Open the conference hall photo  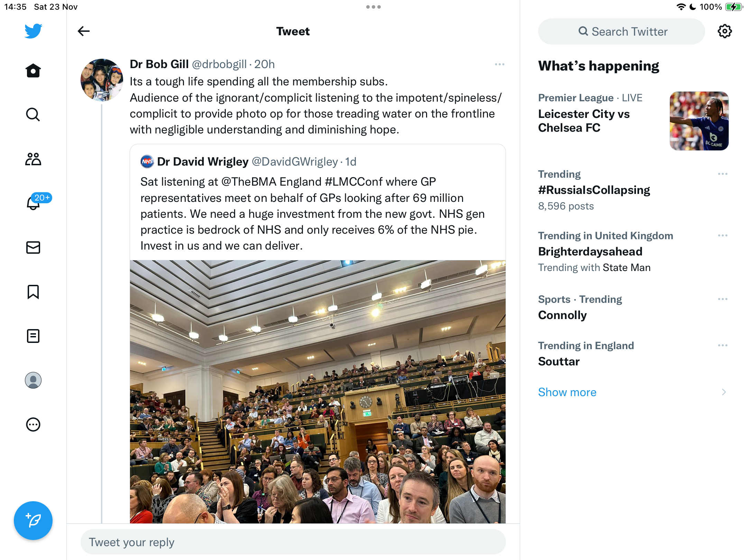tap(318, 392)
